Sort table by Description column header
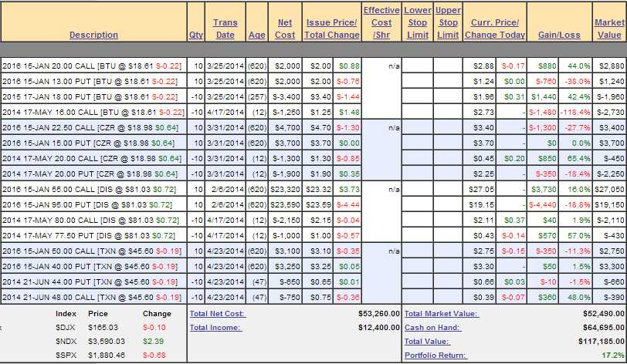 (x=93, y=35)
